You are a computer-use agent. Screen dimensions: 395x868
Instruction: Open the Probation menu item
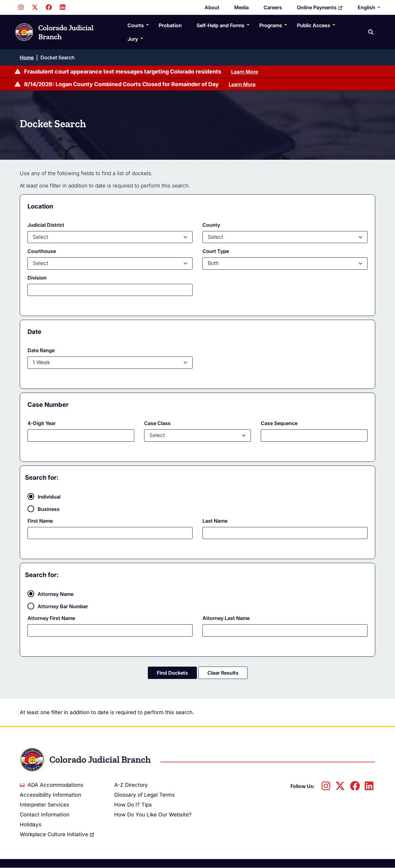pyautogui.click(x=170, y=26)
